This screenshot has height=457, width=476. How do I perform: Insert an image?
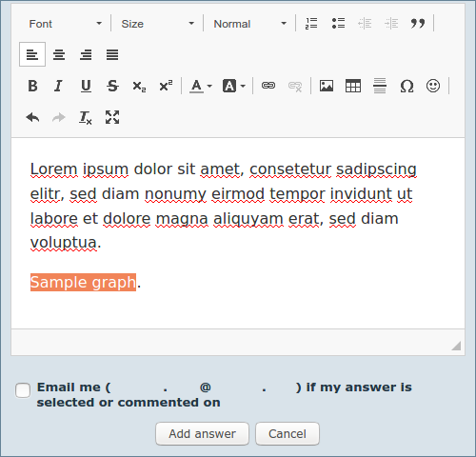[x=327, y=86]
